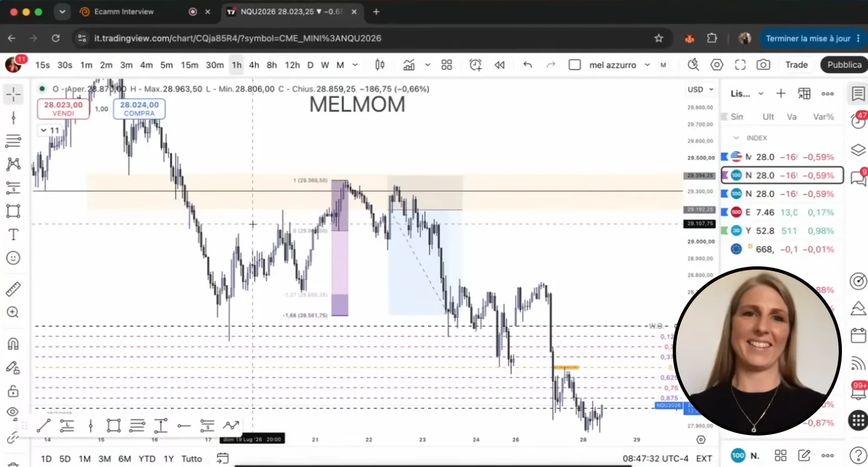Take a chart snapshot with camera

coord(763,65)
